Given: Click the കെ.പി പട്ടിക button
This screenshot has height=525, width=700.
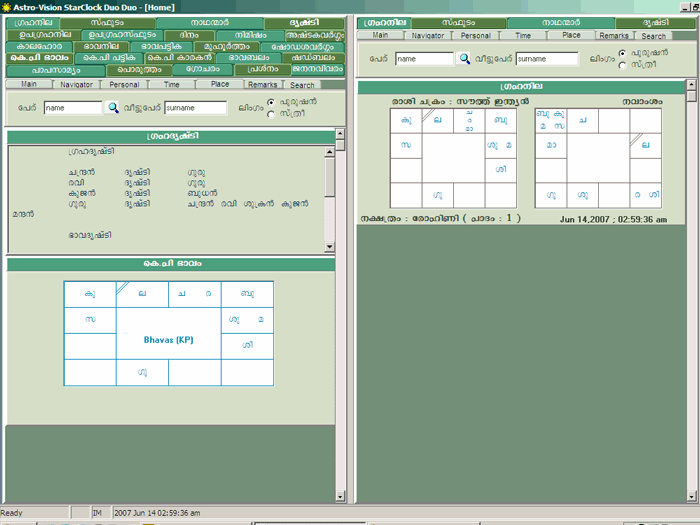Looking at the screenshot, I should [x=109, y=58].
